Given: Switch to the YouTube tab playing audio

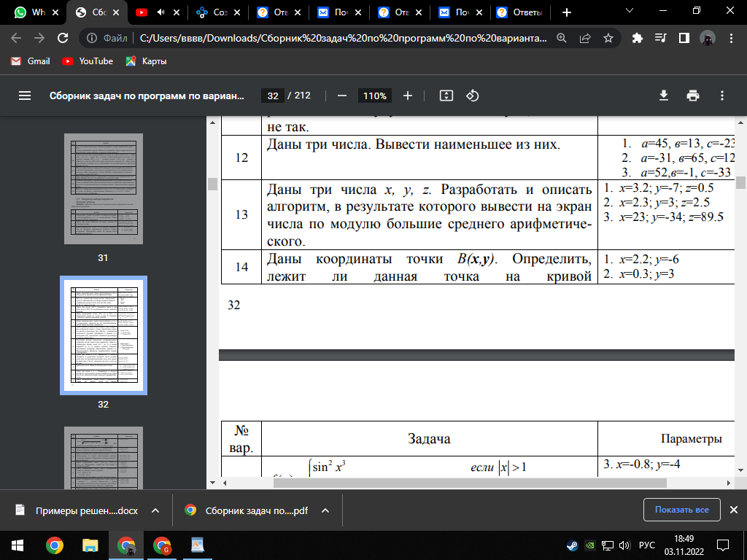Looking at the screenshot, I should 142,12.
